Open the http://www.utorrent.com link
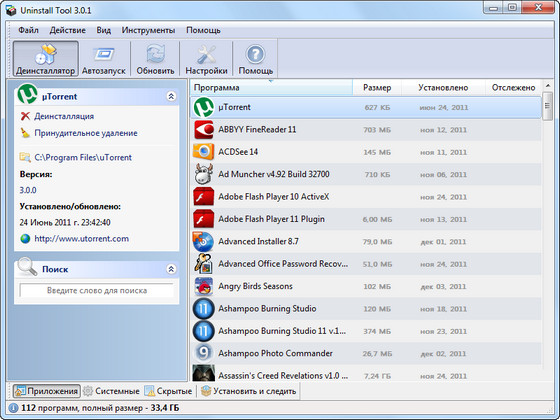Screen dimensions: 560x420 (81, 239)
